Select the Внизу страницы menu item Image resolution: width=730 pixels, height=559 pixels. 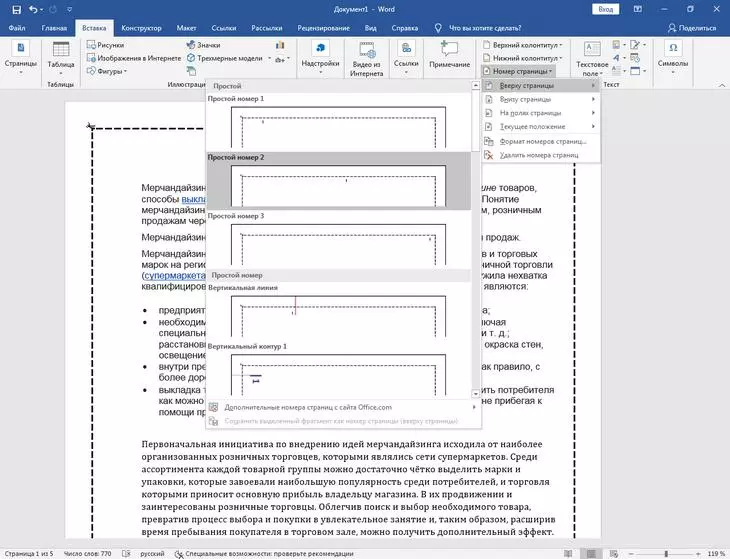click(x=540, y=99)
